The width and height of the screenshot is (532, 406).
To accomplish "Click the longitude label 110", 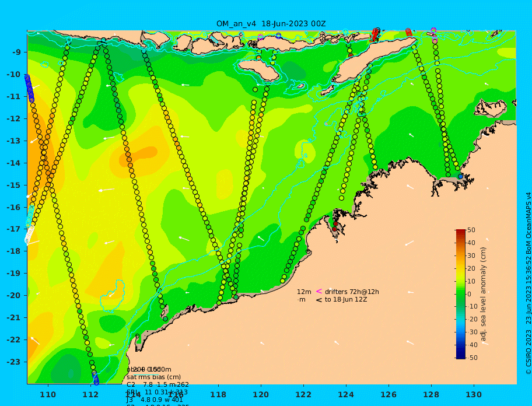I will (x=48, y=394).
